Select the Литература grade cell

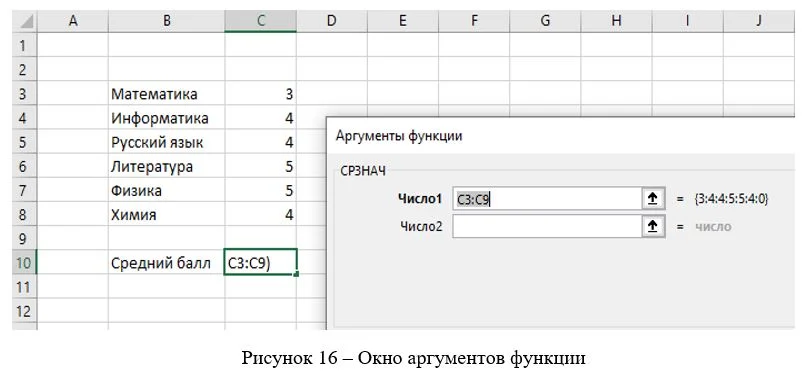261,166
